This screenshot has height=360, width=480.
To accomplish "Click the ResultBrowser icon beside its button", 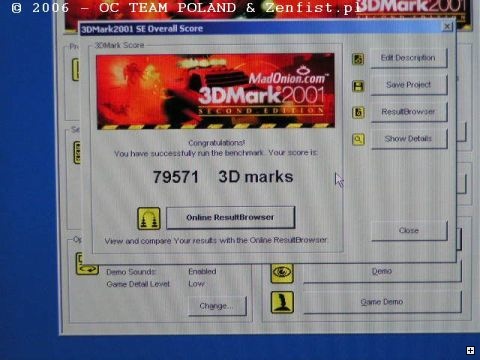I will tap(358, 112).
